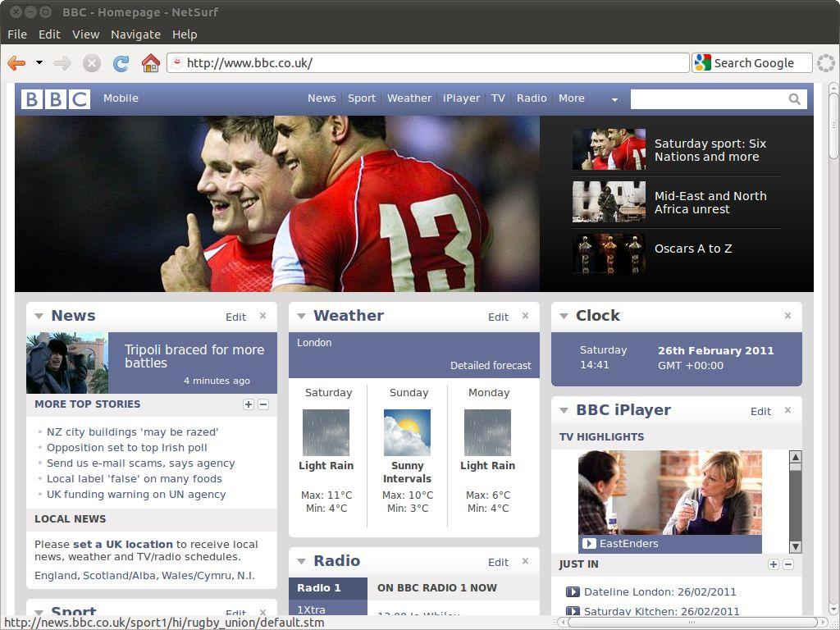Click the grey Forward arrow button
Image resolution: width=840 pixels, height=630 pixels.
point(62,63)
